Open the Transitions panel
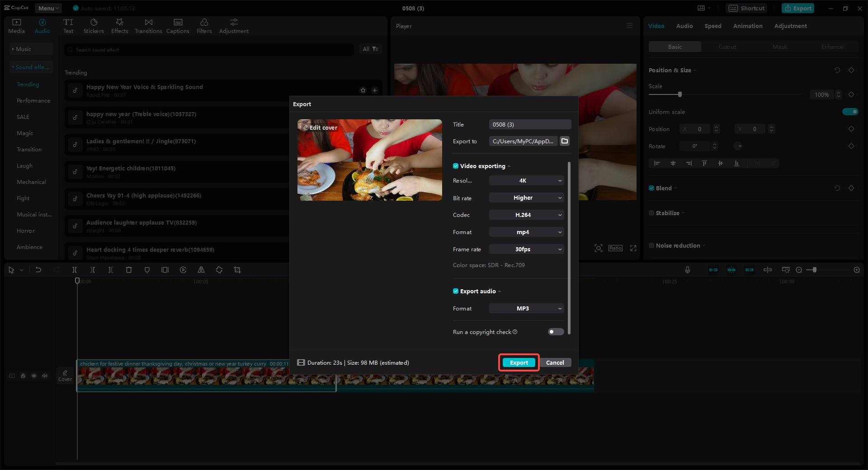Viewport: 868px width, 470px height. pos(148,25)
